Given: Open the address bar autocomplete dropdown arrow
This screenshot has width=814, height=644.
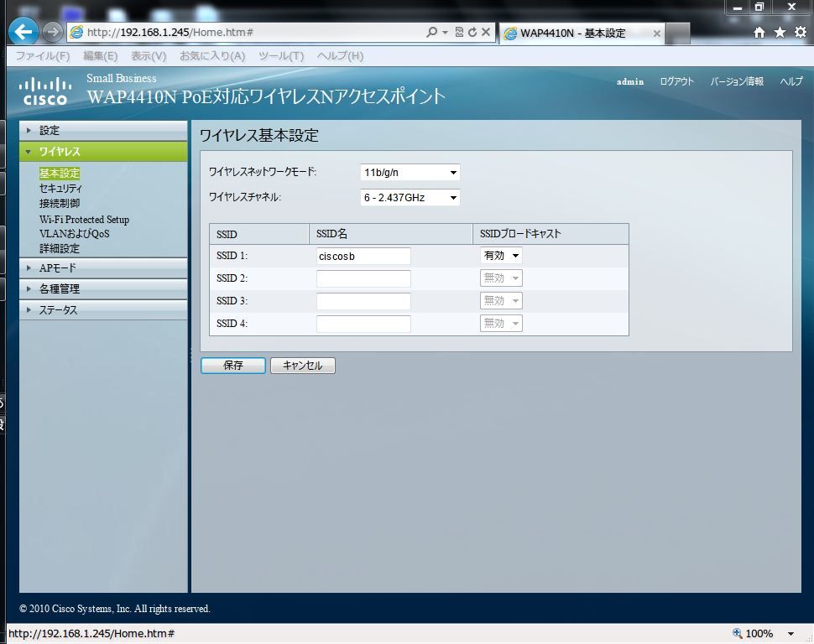Looking at the screenshot, I should coord(445,32).
